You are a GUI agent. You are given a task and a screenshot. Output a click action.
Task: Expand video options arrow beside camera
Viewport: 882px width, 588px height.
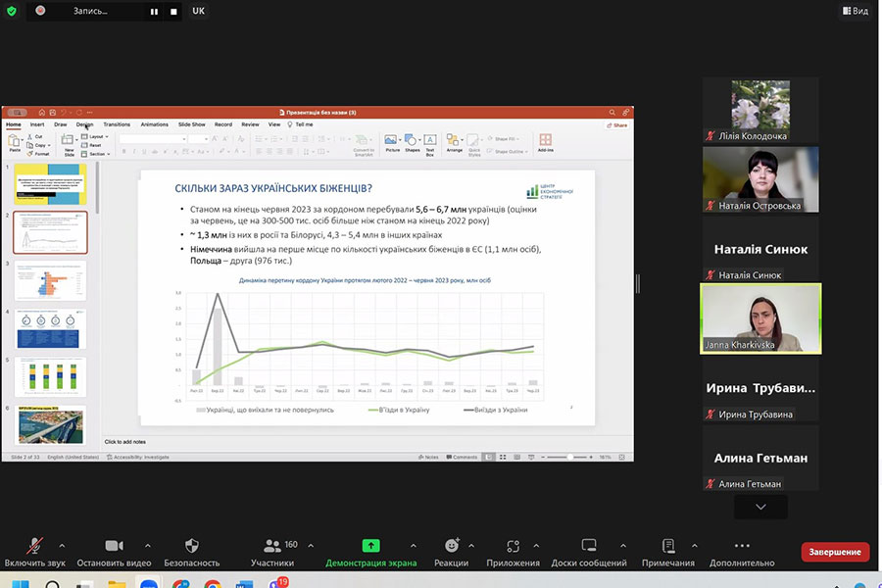click(148, 545)
